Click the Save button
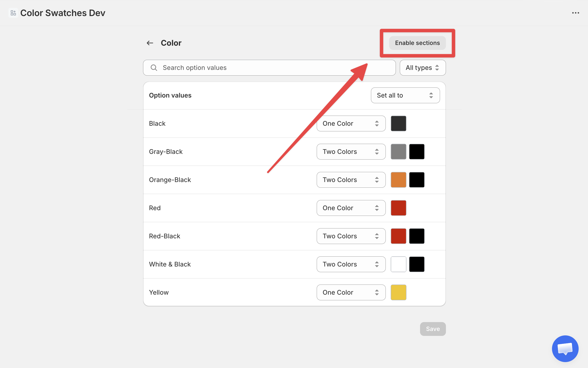 point(433,329)
